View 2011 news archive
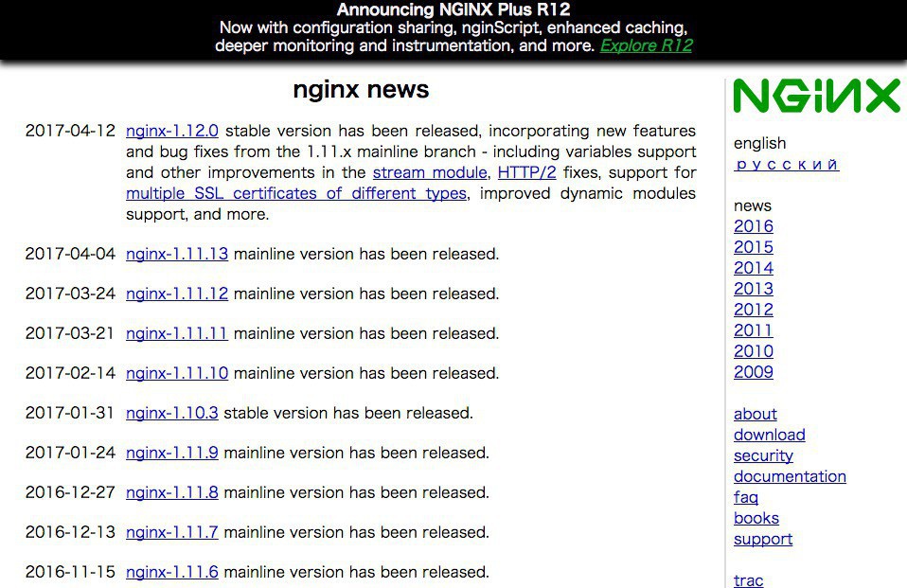Image resolution: width=907 pixels, height=588 pixels. (x=753, y=330)
